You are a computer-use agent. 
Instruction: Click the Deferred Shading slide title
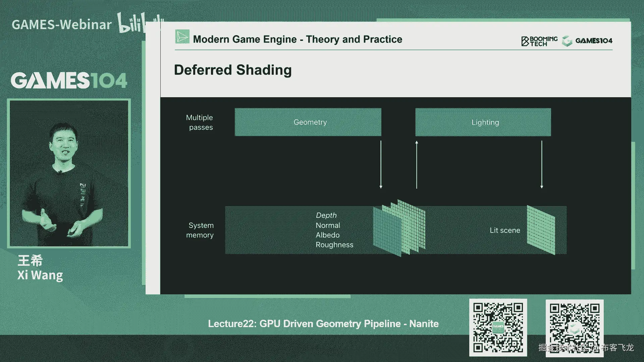click(233, 70)
